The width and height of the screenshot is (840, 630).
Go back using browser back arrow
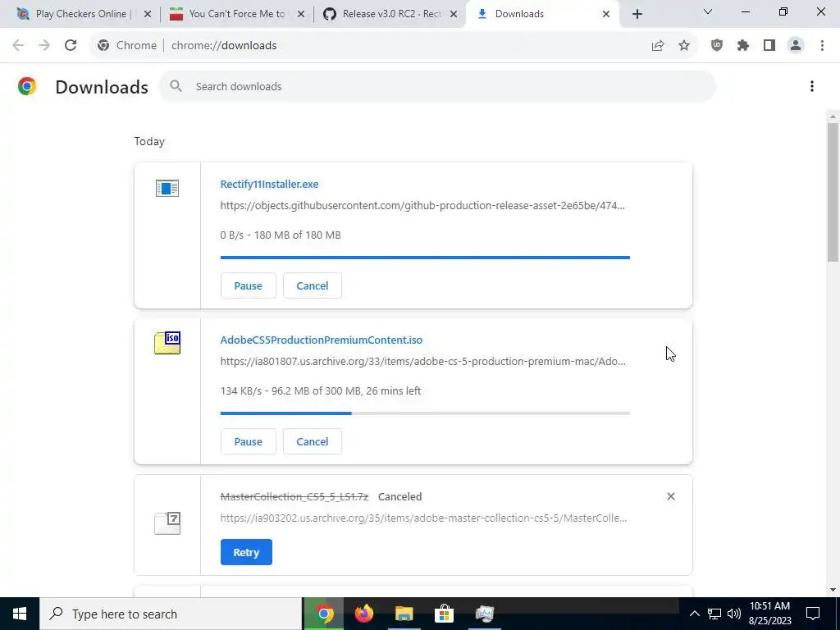pos(18,46)
